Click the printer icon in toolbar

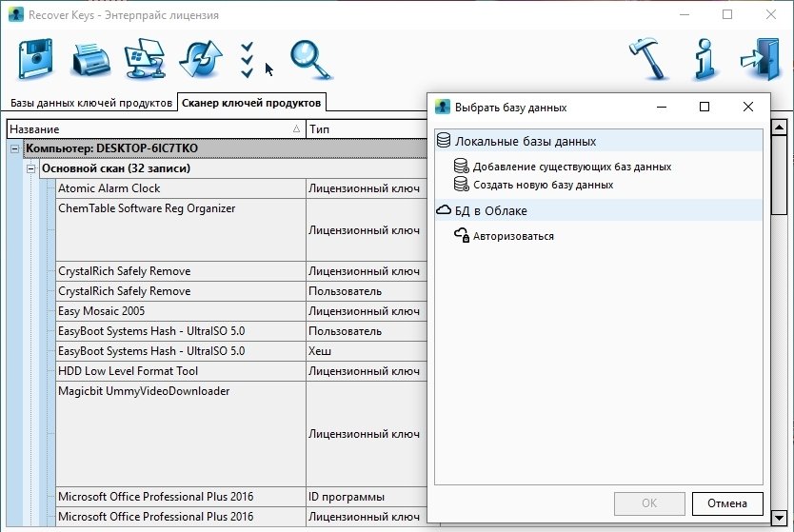(x=90, y=60)
